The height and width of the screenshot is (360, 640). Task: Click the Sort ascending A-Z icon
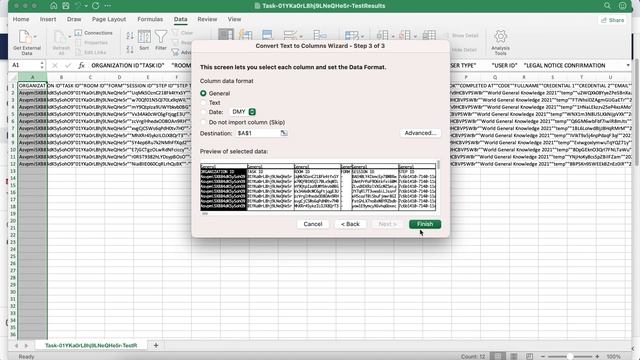[130, 36]
